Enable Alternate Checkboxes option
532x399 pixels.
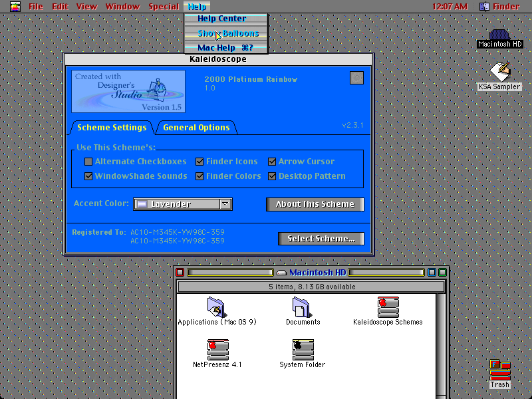[88, 162]
